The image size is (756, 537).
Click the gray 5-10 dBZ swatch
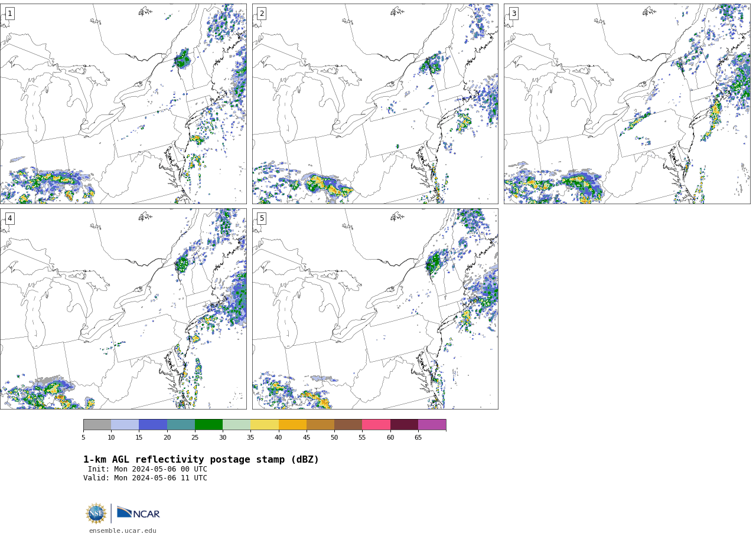(x=97, y=425)
